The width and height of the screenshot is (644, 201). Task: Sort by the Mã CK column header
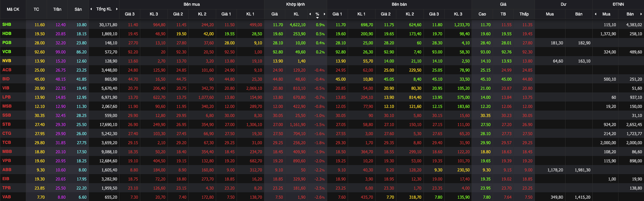click(x=13, y=9)
